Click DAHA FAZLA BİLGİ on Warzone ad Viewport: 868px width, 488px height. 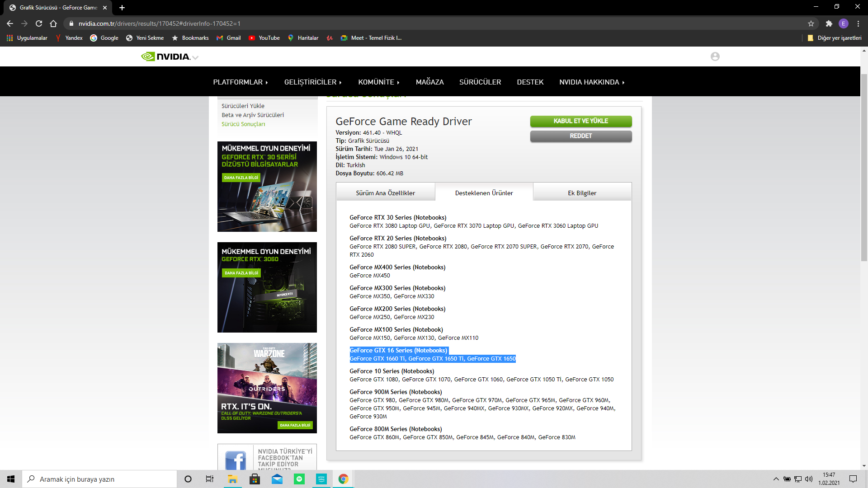pyautogui.click(x=295, y=425)
